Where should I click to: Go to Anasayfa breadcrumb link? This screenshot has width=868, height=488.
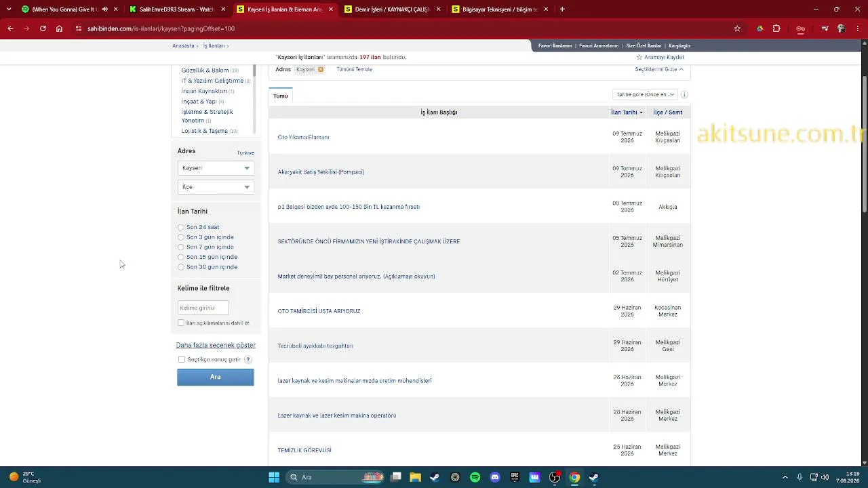click(183, 46)
